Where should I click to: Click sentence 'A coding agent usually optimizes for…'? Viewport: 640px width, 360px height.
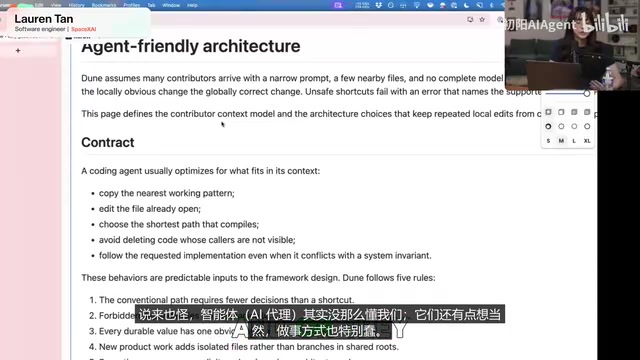[x=200, y=171]
